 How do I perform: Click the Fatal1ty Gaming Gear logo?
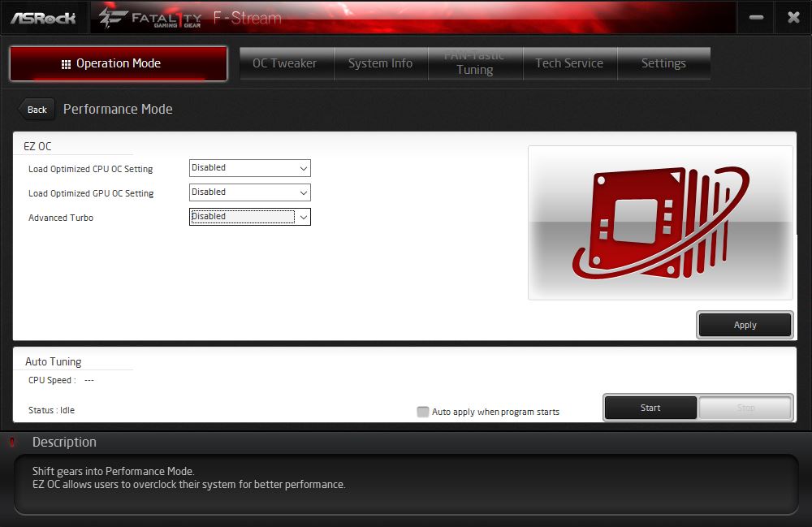(x=149, y=17)
